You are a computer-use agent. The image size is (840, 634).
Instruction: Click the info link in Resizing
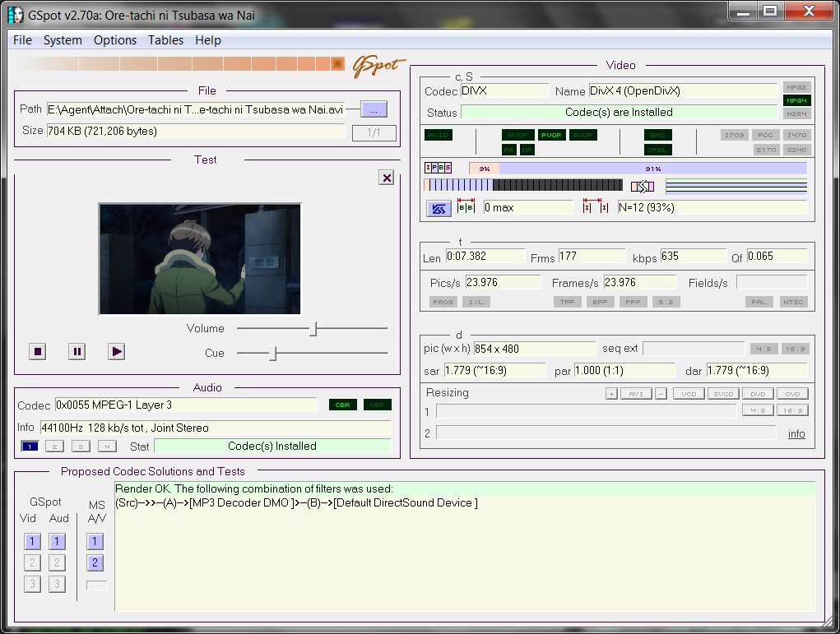(x=796, y=433)
